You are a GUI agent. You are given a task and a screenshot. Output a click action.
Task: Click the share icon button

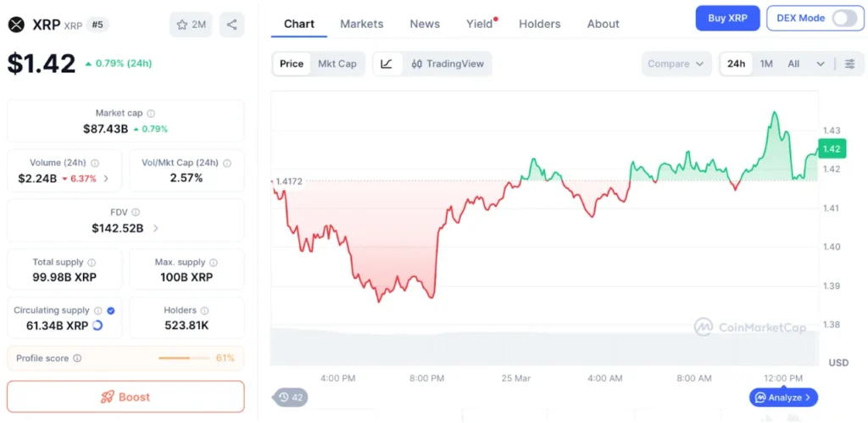click(x=231, y=25)
